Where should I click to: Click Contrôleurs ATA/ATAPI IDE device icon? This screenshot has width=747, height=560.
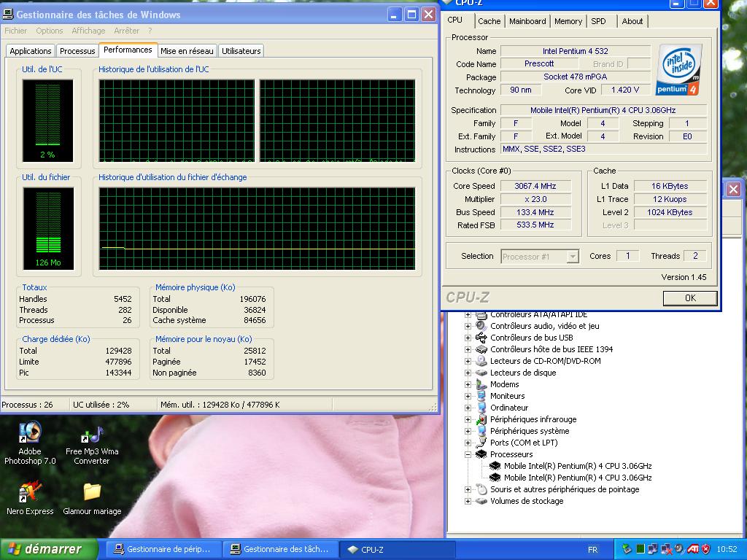481,314
